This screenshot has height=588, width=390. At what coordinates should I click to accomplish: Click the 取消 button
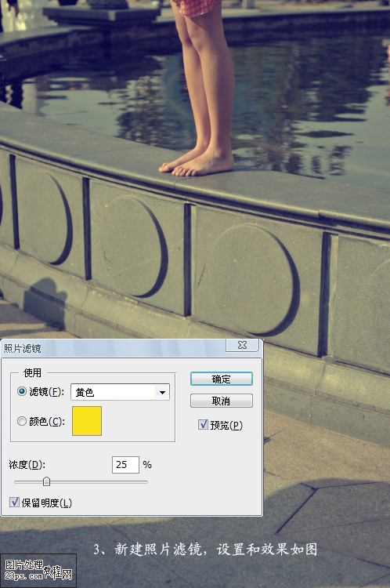[222, 401]
